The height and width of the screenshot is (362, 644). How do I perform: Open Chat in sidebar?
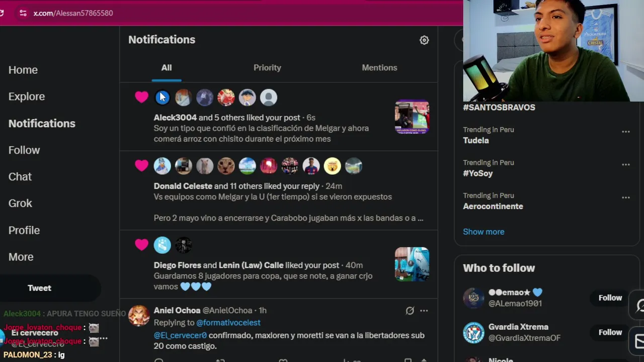pyautogui.click(x=20, y=176)
